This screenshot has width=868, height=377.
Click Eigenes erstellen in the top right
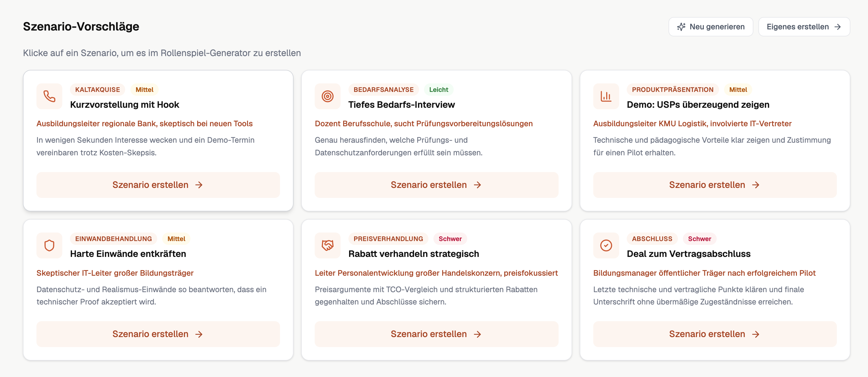(x=804, y=27)
